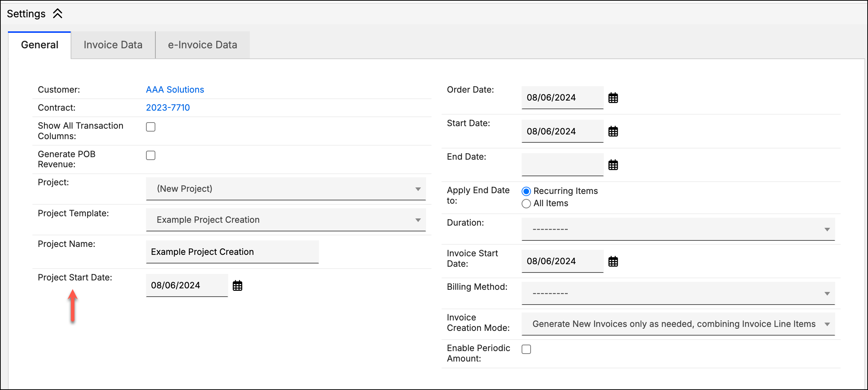Screen dimensions: 868x390
Task: Open calendar picker for Start Date
Action: 613,132
